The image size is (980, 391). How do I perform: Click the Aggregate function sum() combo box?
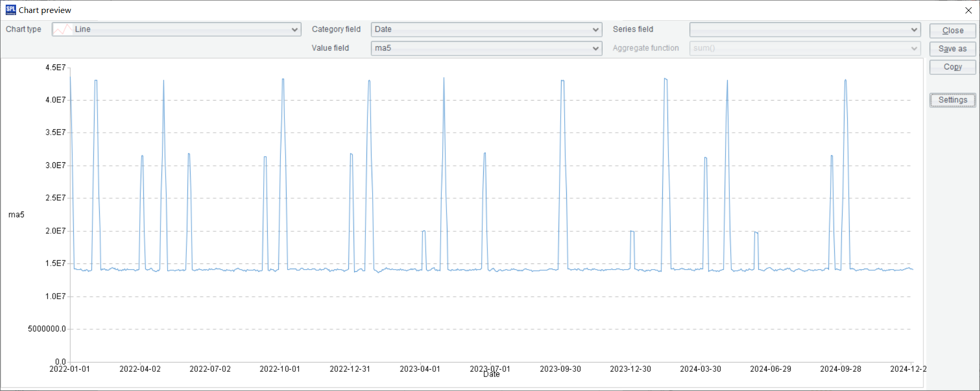(804, 48)
